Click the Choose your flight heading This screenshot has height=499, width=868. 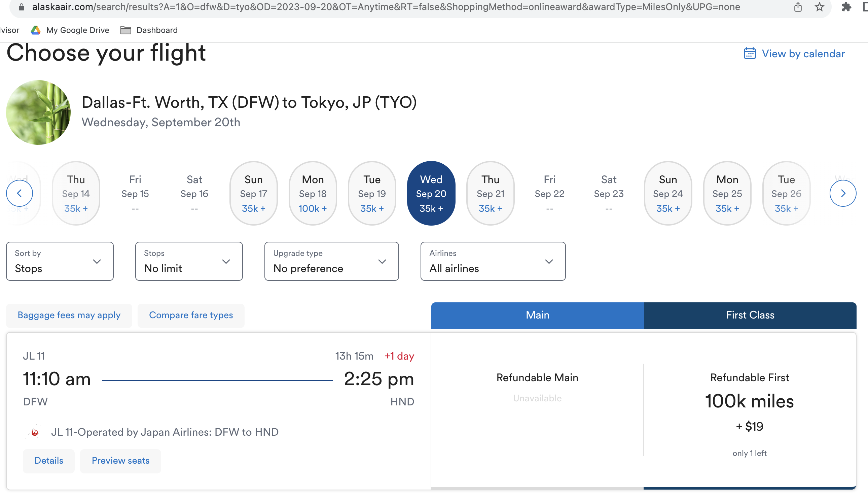(106, 53)
